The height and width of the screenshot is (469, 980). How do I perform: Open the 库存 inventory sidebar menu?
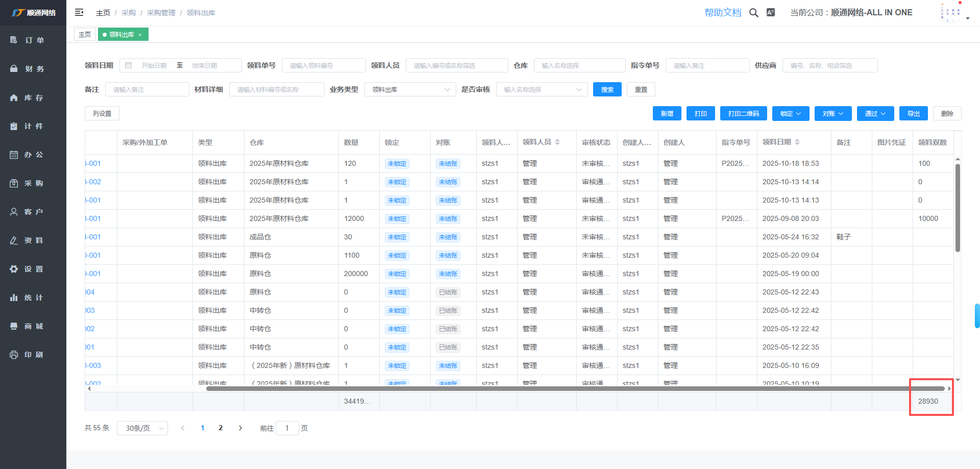pyautogui.click(x=34, y=97)
